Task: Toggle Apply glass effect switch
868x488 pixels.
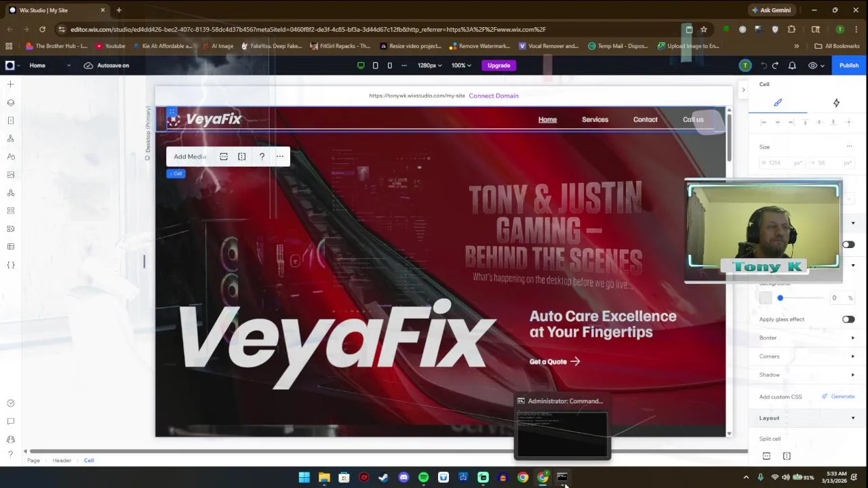Action: tap(848, 319)
